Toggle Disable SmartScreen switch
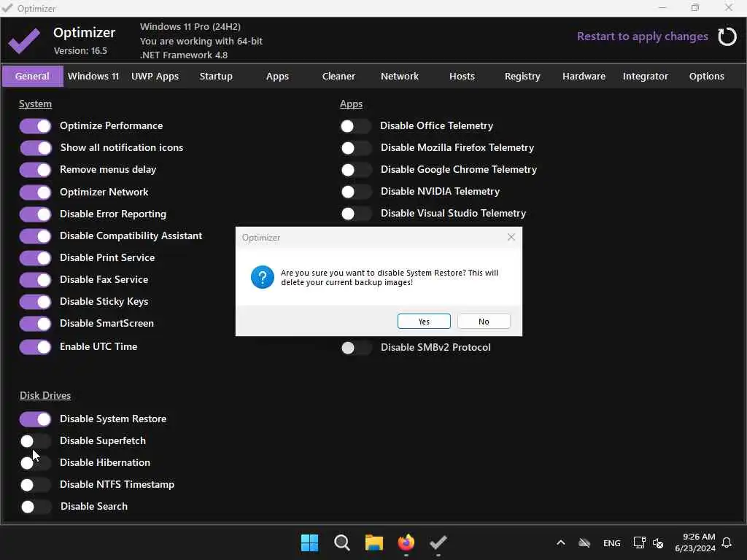The height and width of the screenshot is (560, 747). (x=35, y=324)
